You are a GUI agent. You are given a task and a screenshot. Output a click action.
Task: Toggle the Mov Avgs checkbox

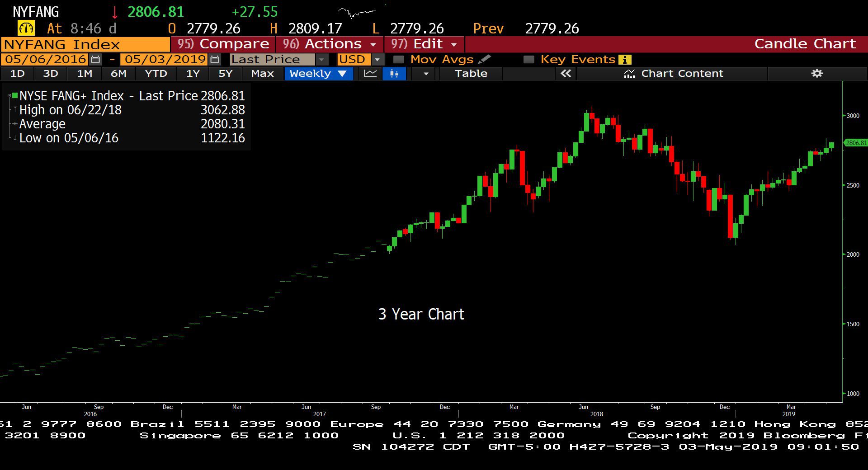click(398, 59)
